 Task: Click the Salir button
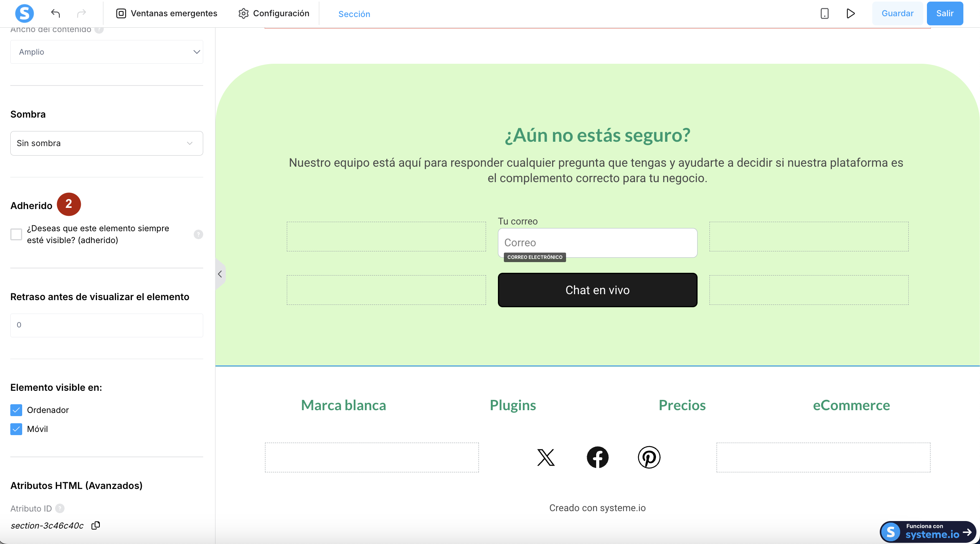945,13
